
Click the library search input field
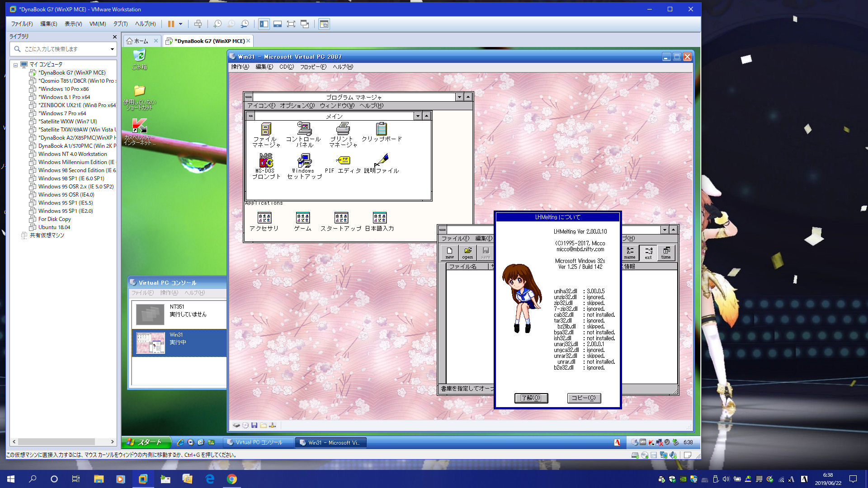(62, 49)
